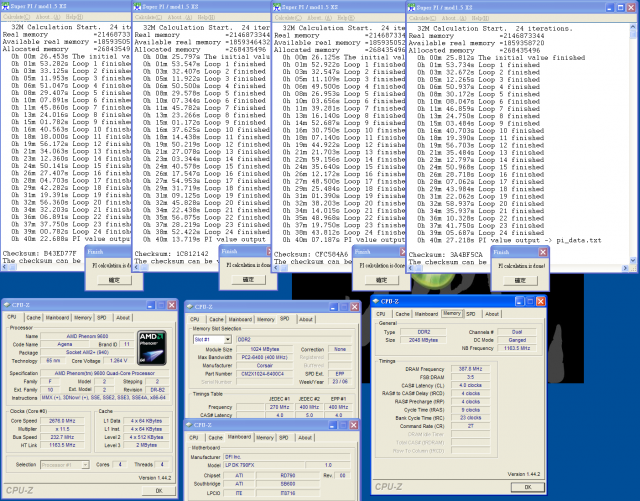Click the CAS# Latency '4.0 clocks' value
The width and height of the screenshot is (640, 501).
470,385
